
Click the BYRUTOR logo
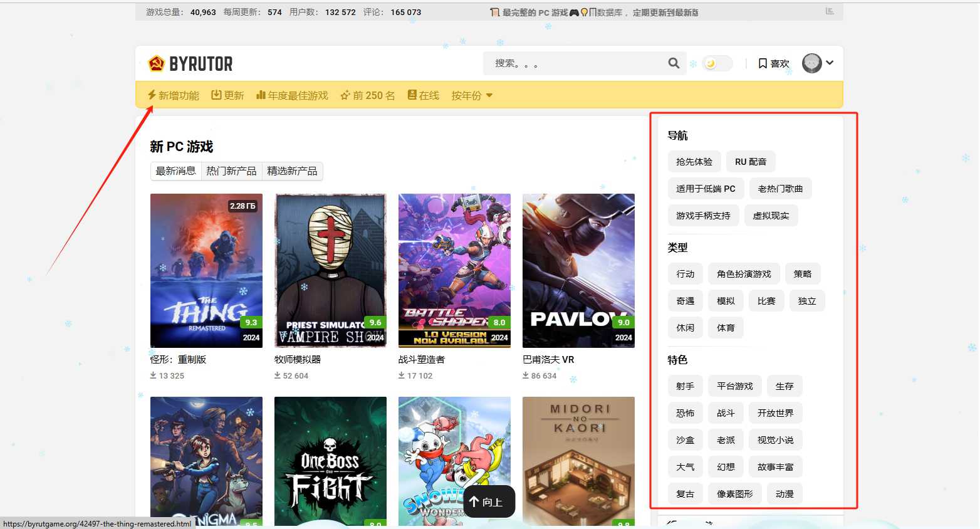click(x=190, y=64)
